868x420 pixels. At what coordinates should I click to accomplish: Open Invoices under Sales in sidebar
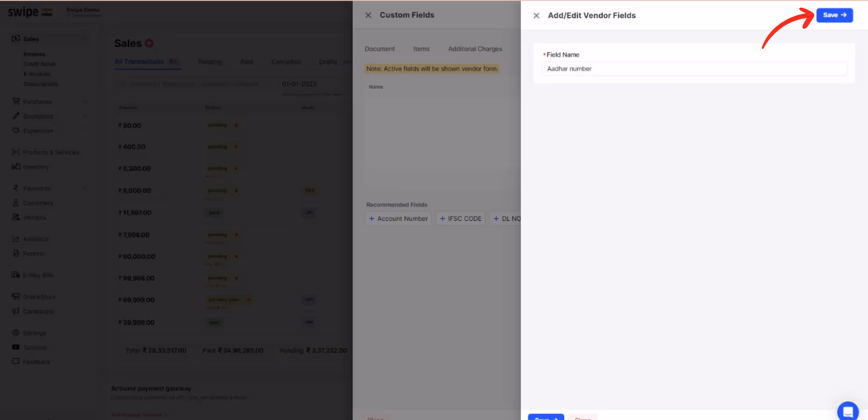click(34, 54)
